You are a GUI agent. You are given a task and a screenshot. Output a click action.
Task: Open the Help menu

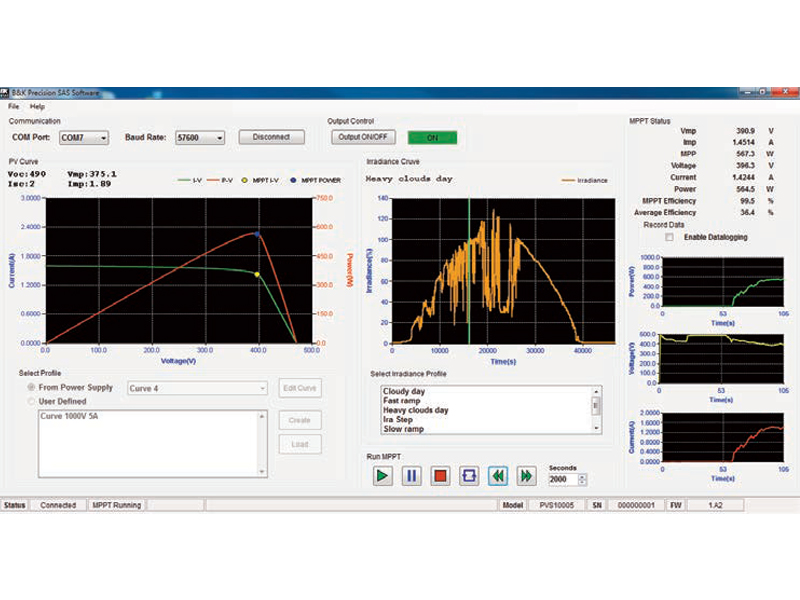click(37, 106)
